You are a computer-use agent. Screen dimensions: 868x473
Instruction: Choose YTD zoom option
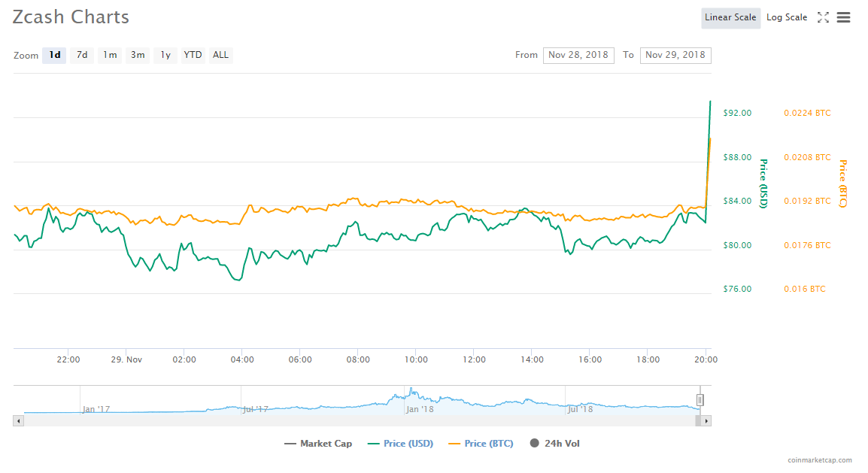[x=193, y=55]
